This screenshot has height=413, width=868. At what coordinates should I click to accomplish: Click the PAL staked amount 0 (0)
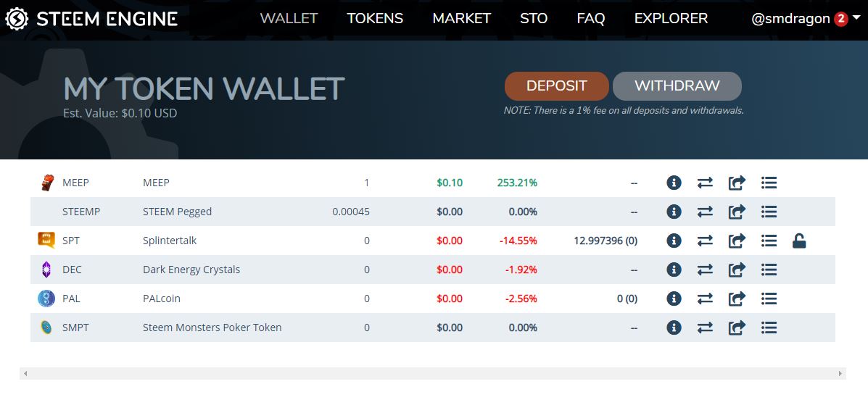click(627, 299)
